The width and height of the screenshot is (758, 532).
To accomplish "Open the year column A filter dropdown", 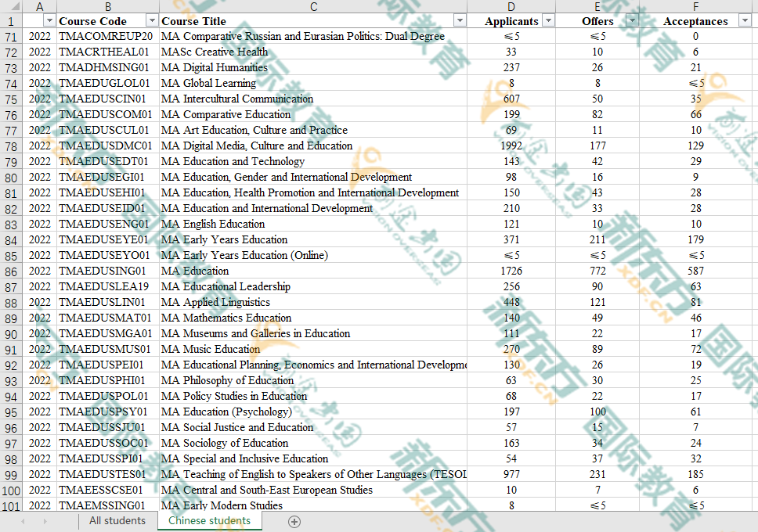I will pos(49,21).
